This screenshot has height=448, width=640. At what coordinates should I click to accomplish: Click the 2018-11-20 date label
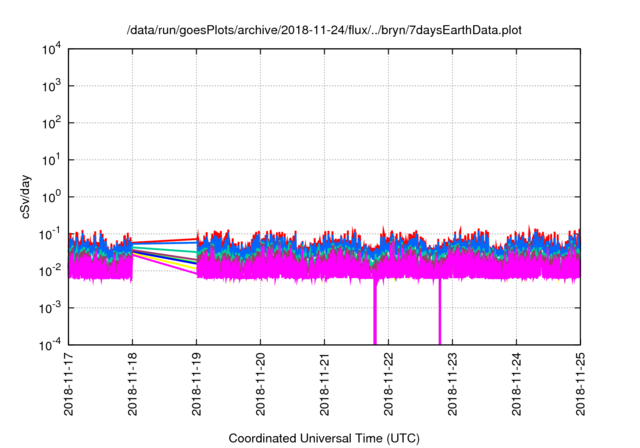tap(260, 384)
